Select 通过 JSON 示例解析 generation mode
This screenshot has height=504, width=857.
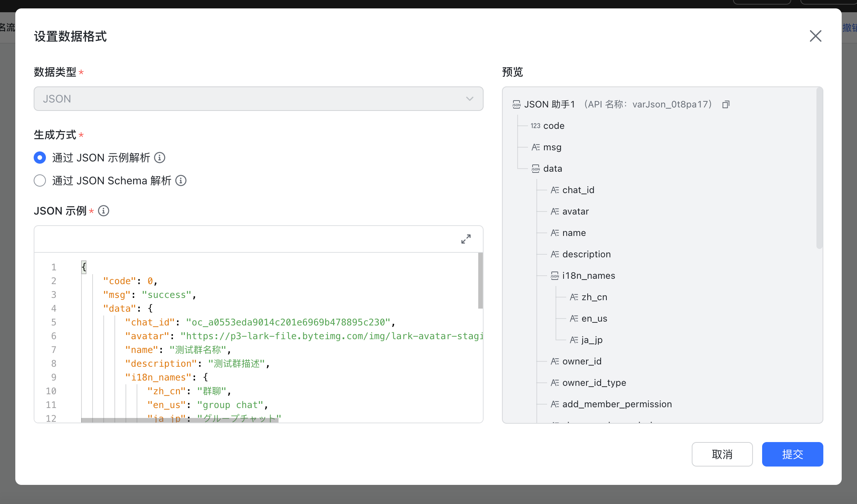coord(40,158)
